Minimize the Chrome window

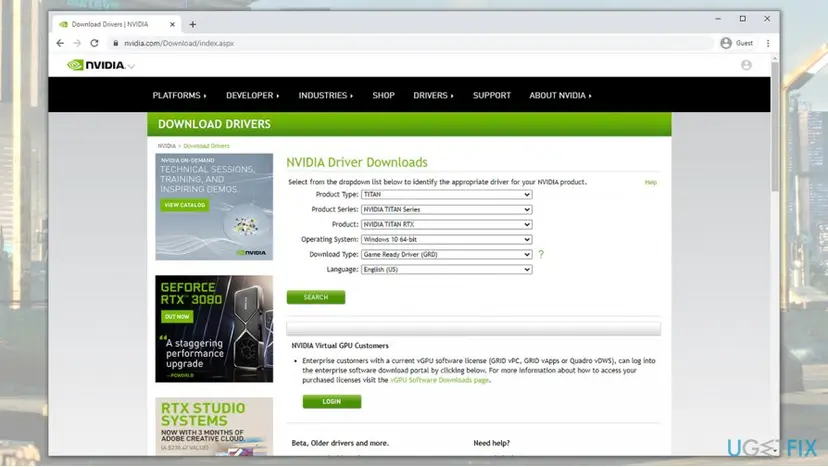coord(718,18)
